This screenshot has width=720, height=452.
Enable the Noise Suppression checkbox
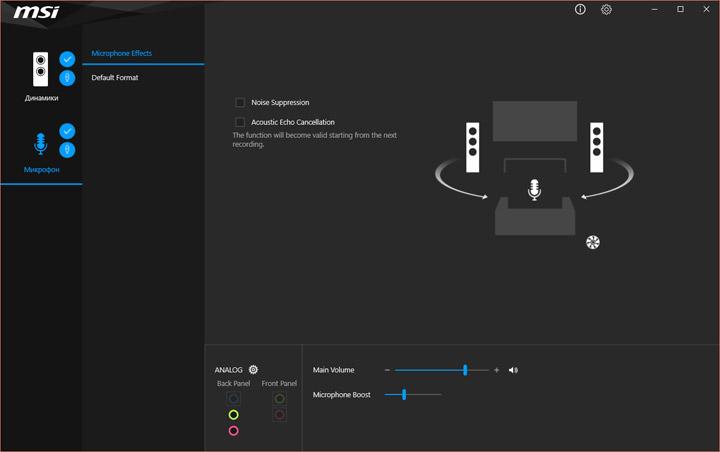coord(240,103)
